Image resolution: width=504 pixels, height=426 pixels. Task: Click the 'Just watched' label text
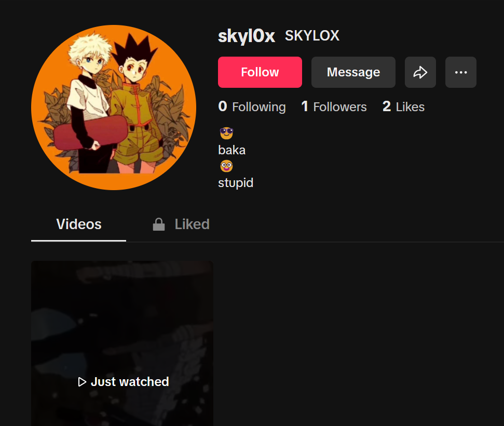tap(130, 382)
